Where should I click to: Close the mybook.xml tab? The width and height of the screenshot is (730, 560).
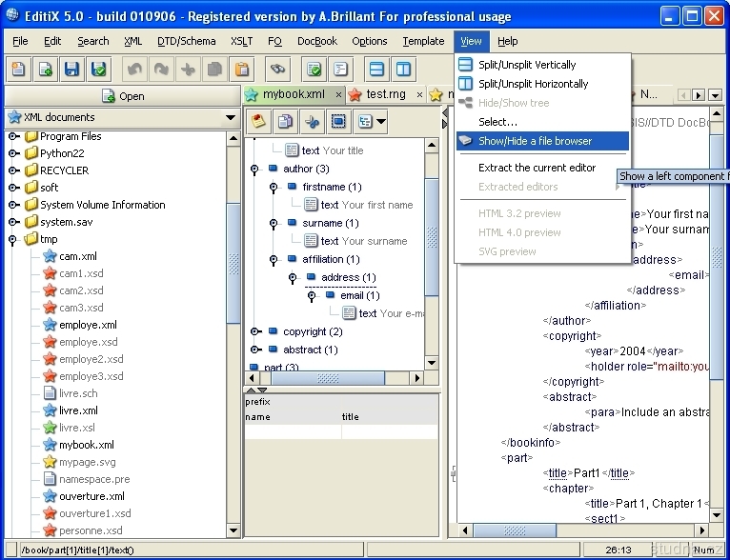[x=338, y=95]
